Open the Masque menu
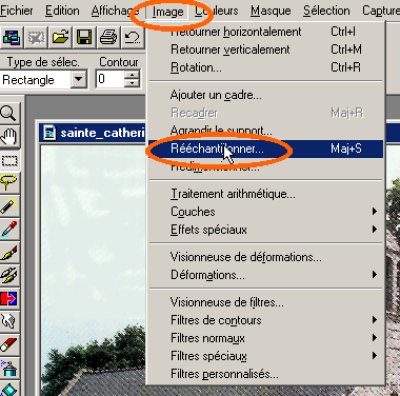Screen dimensions: 400x396 (x=271, y=11)
